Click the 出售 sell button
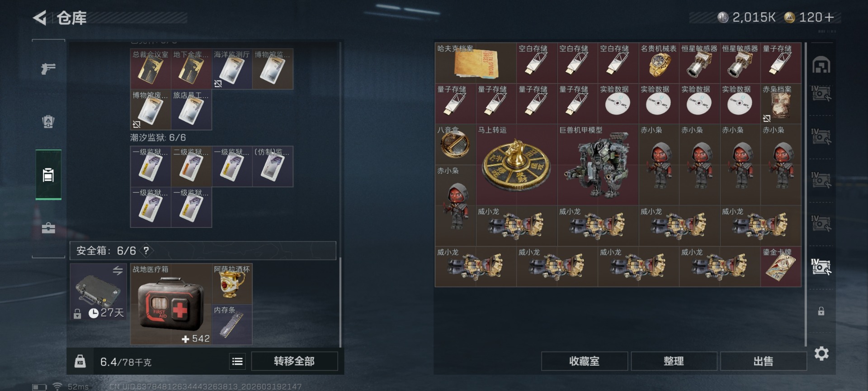The height and width of the screenshot is (391, 868). click(763, 361)
